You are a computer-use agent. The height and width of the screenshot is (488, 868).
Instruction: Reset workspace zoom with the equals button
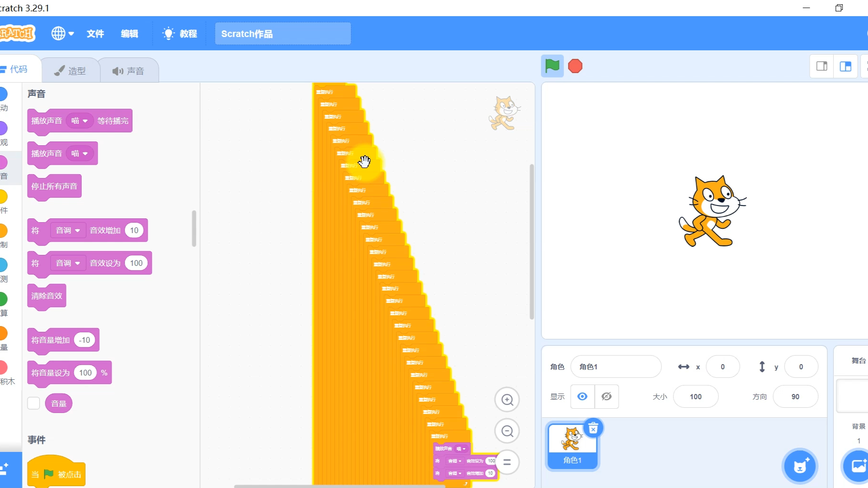point(507,462)
